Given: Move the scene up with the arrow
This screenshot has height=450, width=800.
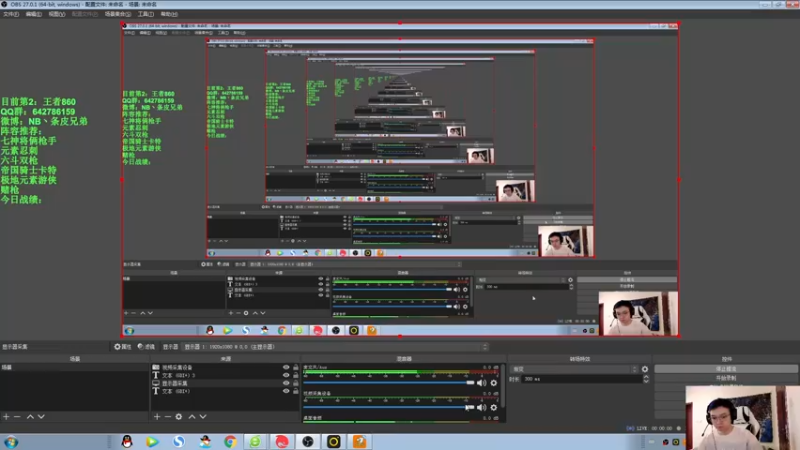Looking at the screenshot, I should coord(30,417).
